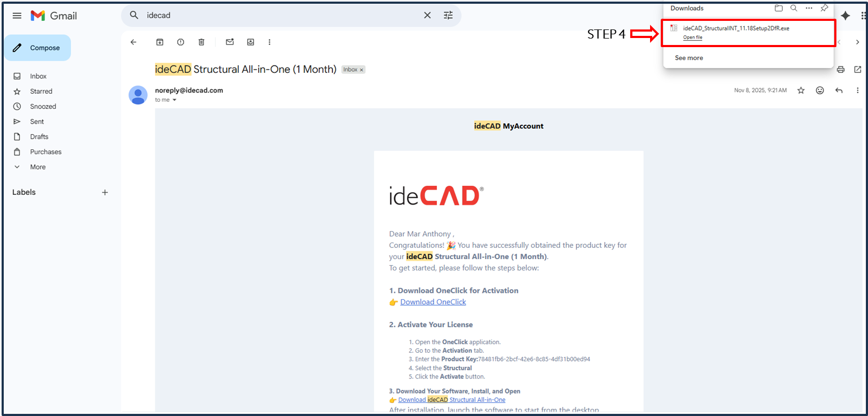Click subject 'ideCAD Structural All-in-One (1 Month)'
Screen dimensions: 868x416
[246, 70]
